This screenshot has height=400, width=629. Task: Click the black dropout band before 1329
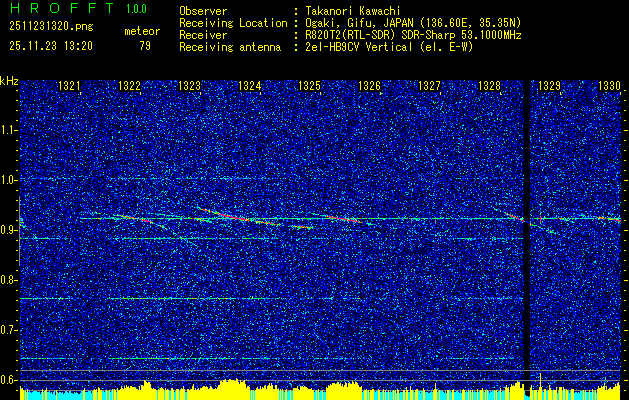527,237
